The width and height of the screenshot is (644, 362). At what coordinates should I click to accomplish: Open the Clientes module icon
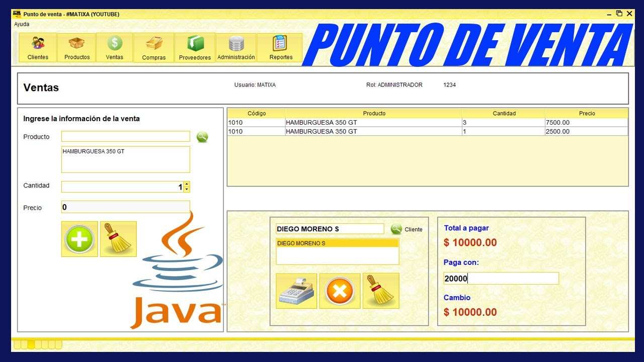[x=37, y=47]
